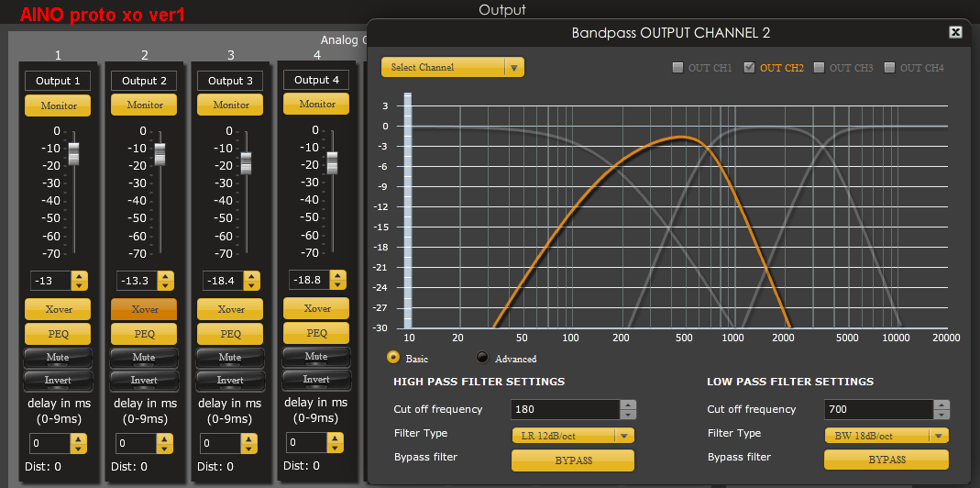Bypass the high pass filter
This screenshot has width=980, height=488.
tap(573, 460)
